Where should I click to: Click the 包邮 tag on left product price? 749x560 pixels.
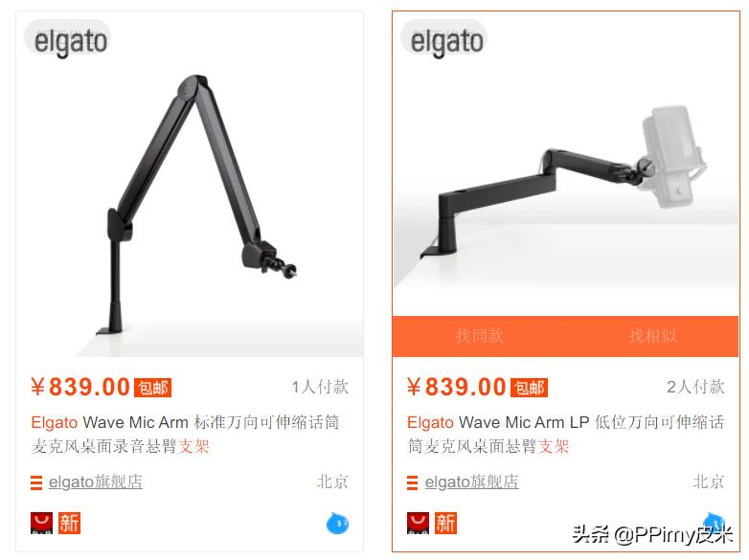[153, 388]
